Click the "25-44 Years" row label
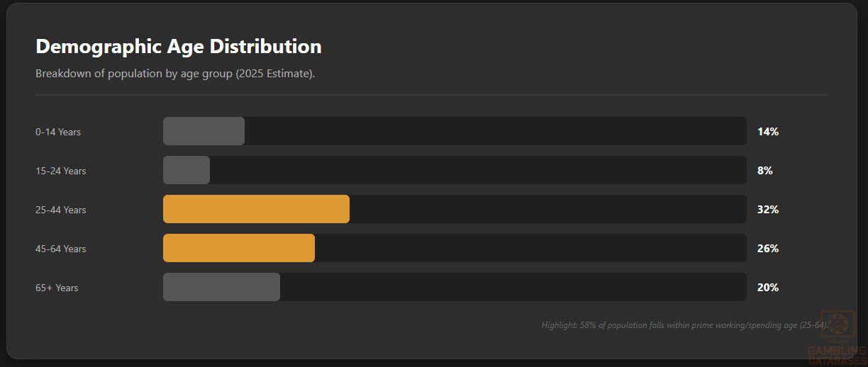 61,210
